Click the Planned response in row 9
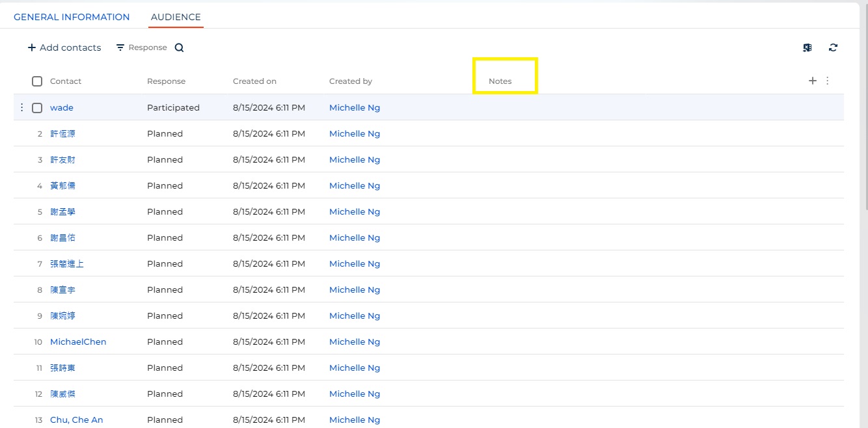 165,315
